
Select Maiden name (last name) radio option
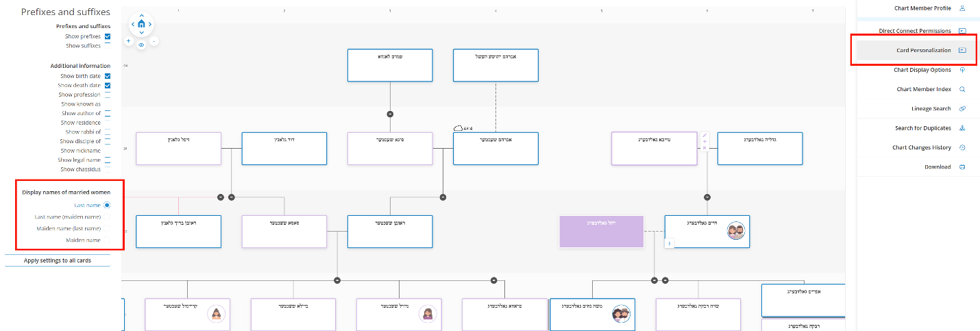tap(108, 228)
